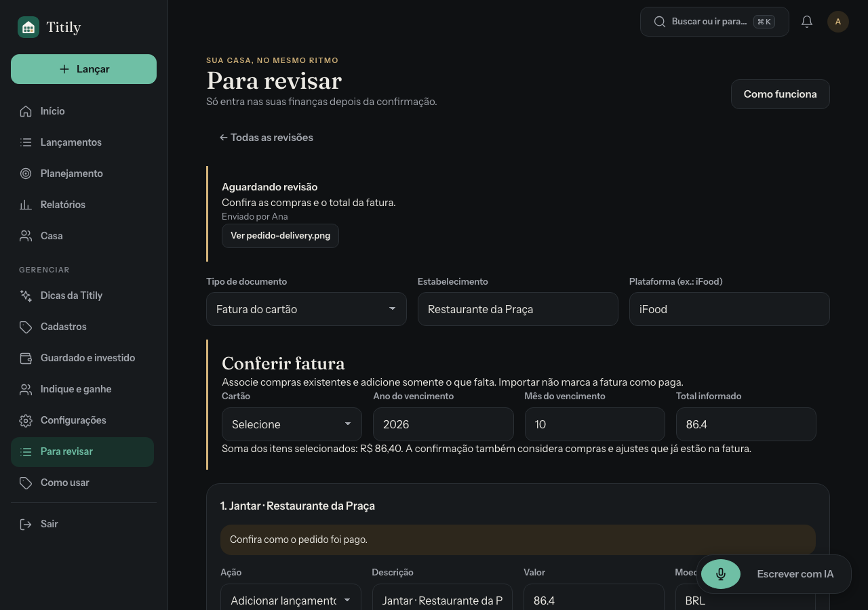Go back via Todas as revisões link
Image resolution: width=868 pixels, height=610 pixels.
click(x=267, y=138)
